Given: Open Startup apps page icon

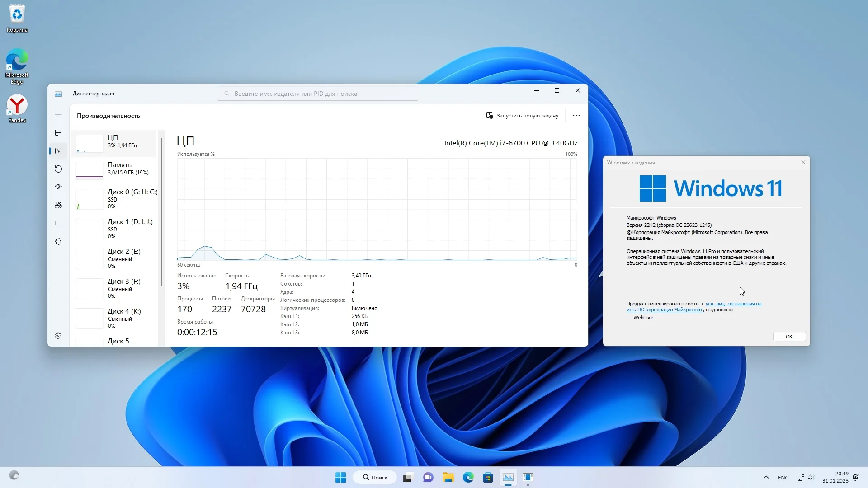Looking at the screenshot, I should pyautogui.click(x=58, y=187).
